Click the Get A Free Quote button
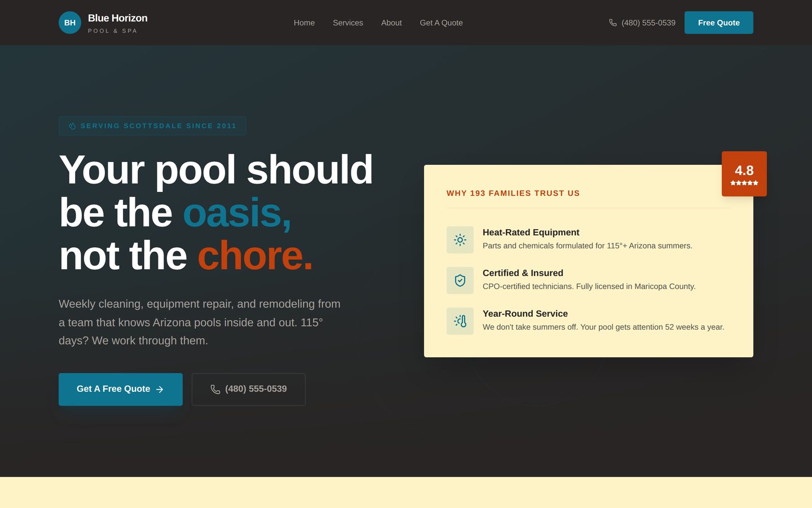The height and width of the screenshot is (508, 812). tap(121, 389)
